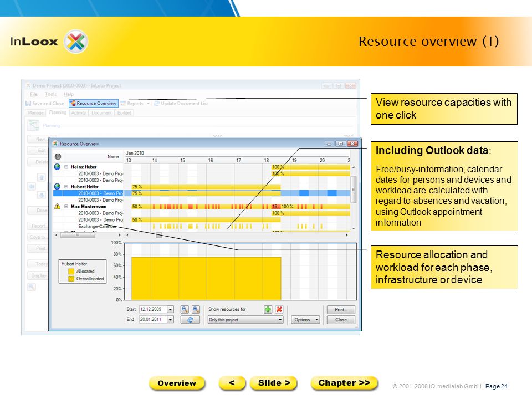The width and height of the screenshot is (532, 399).
Task: Click the refresh button with blue arrows
Action: (x=190, y=320)
